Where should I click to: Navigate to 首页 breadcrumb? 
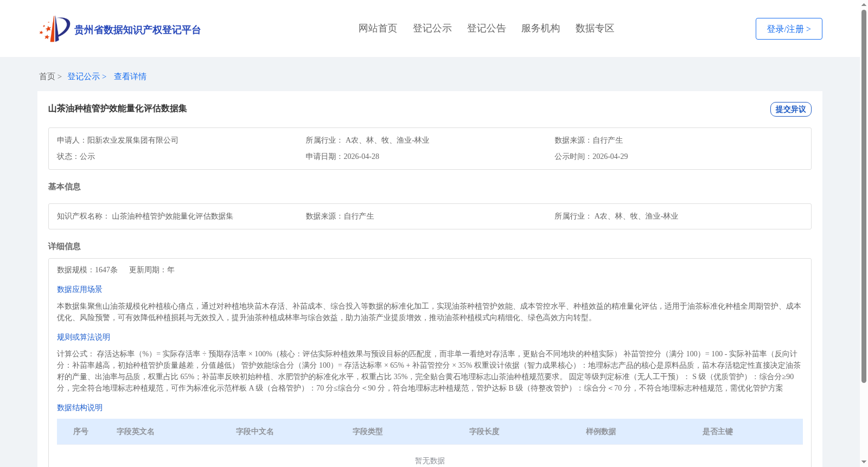(x=47, y=76)
